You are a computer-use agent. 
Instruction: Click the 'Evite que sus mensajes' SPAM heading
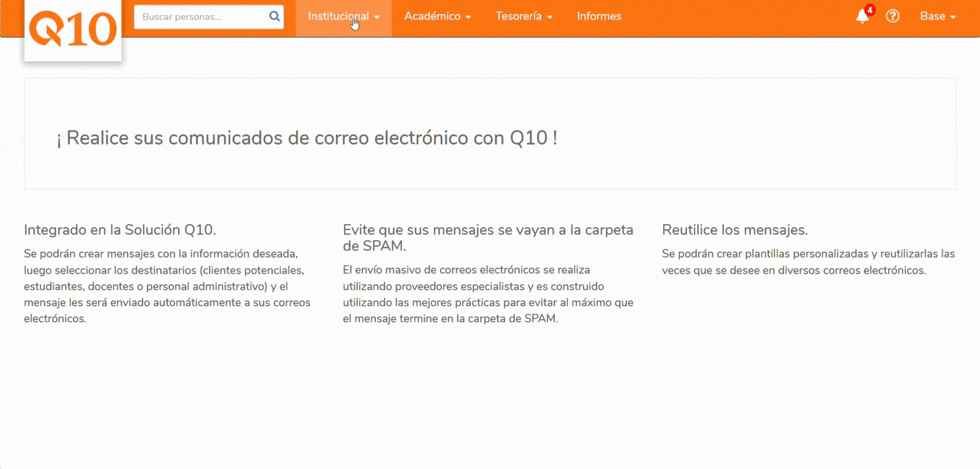click(488, 238)
